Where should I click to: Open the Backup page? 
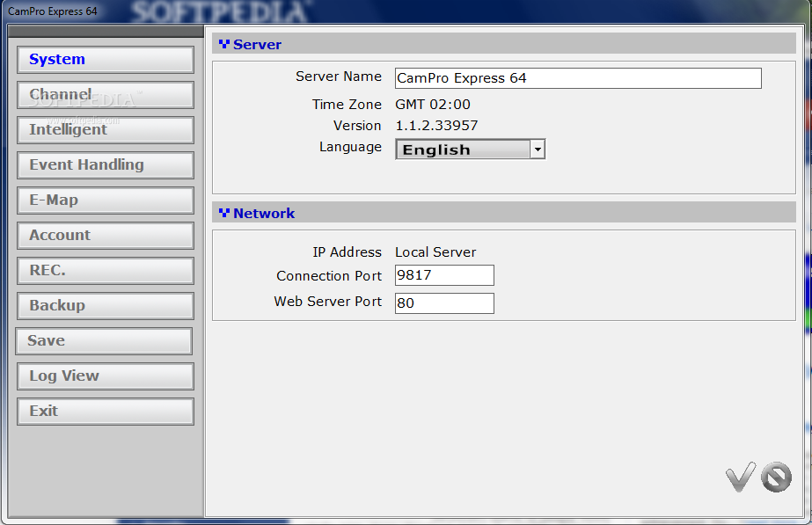(106, 306)
